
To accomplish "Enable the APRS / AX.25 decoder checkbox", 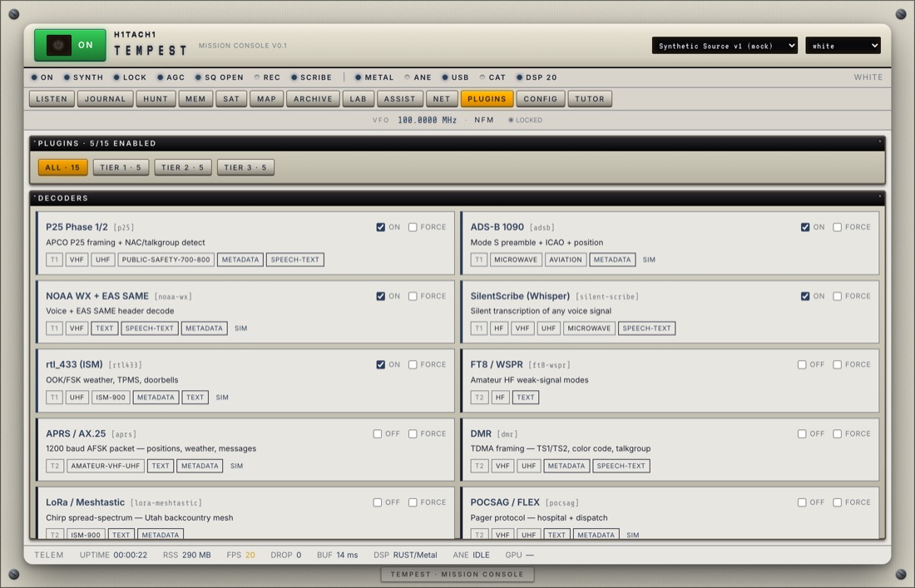I will coord(377,434).
